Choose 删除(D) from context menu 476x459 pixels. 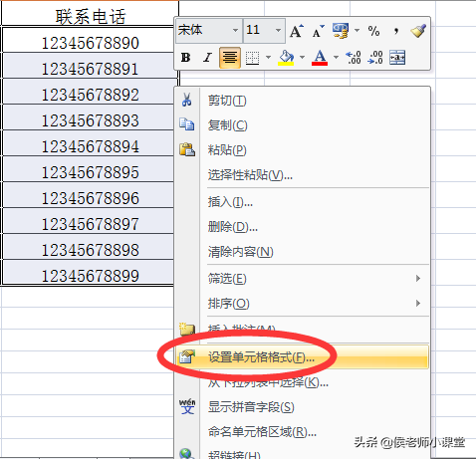pos(302,227)
